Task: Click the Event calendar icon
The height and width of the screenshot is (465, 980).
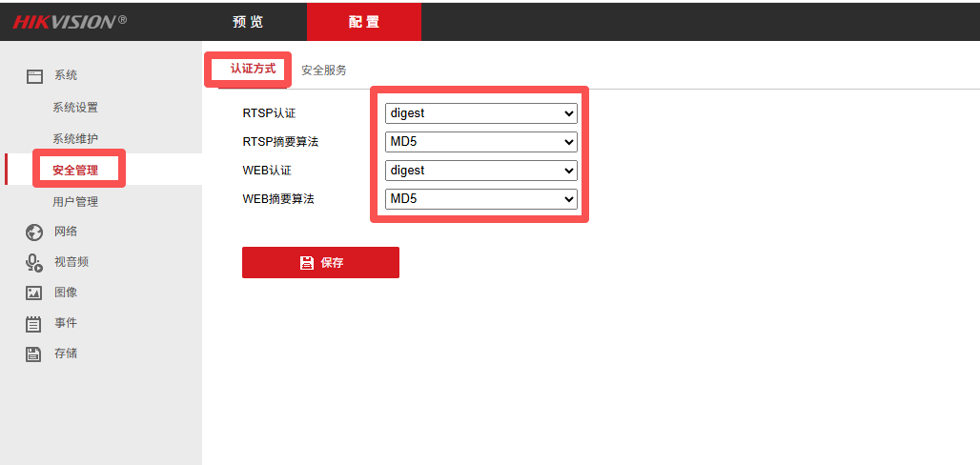Action: pyautogui.click(x=34, y=324)
